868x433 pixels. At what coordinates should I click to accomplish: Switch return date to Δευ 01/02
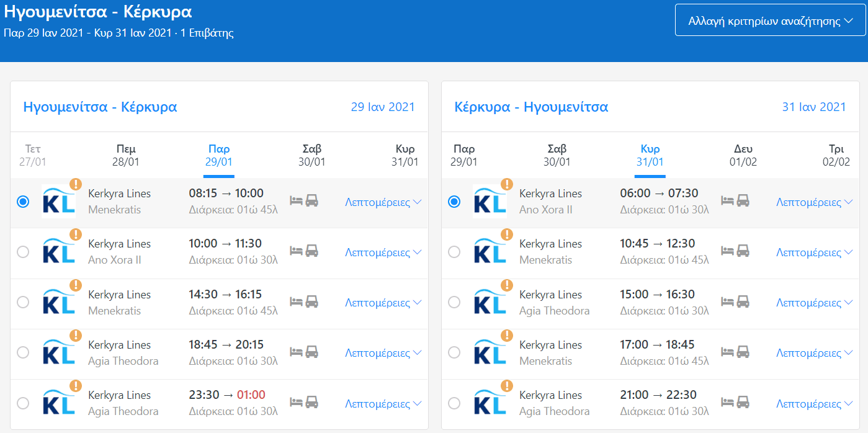[743, 155]
